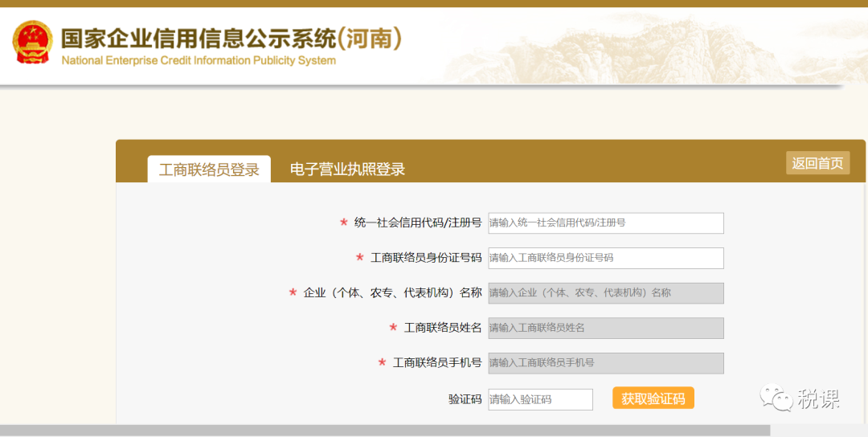Click the 工商联络员手机号 label
Image resolution: width=868 pixels, height=437 pixels.
pyautogui.click(x=437, y=363)
